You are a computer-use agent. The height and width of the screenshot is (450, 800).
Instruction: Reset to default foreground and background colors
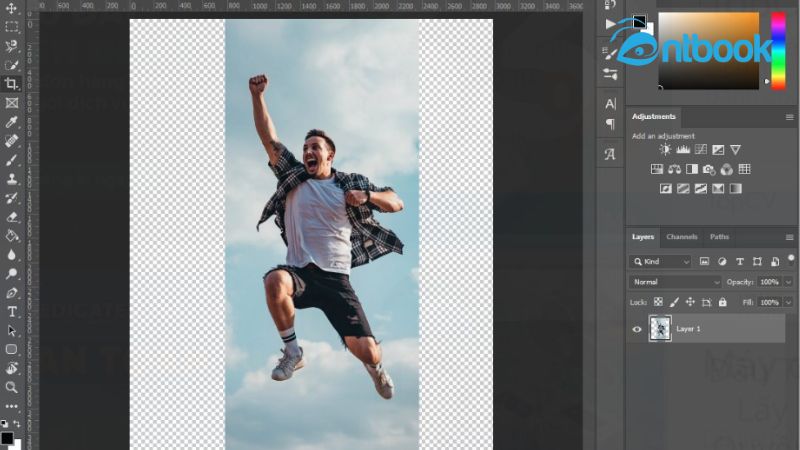(x=4, y=423)
